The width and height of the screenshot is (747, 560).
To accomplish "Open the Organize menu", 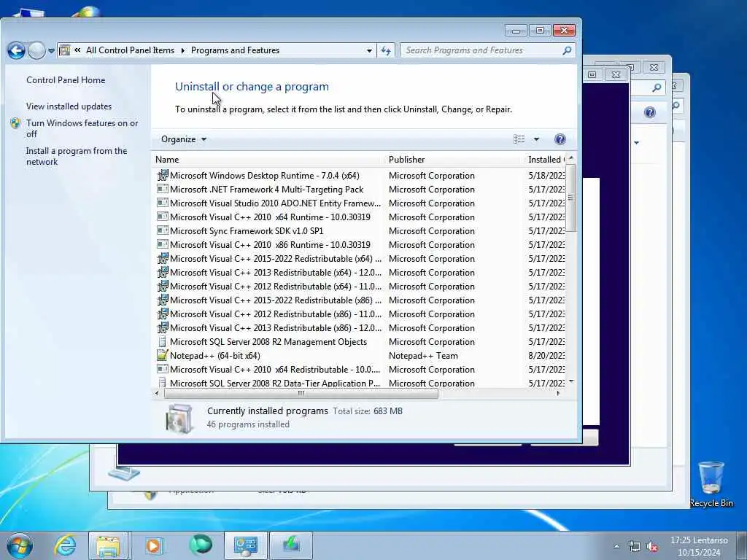I will pos(183,139).
